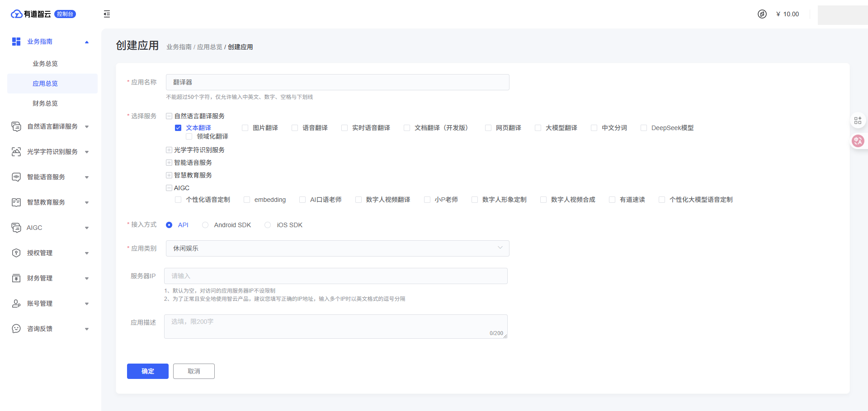Go to 业务总览 in the sidebar
Screen dimensions: 868x411
coord(45,64)
